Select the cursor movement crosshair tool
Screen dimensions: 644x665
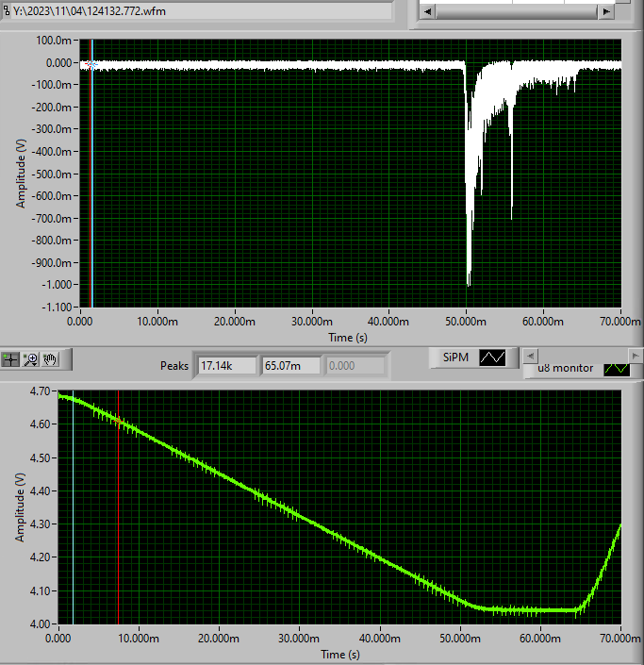[x=10, y=359]
